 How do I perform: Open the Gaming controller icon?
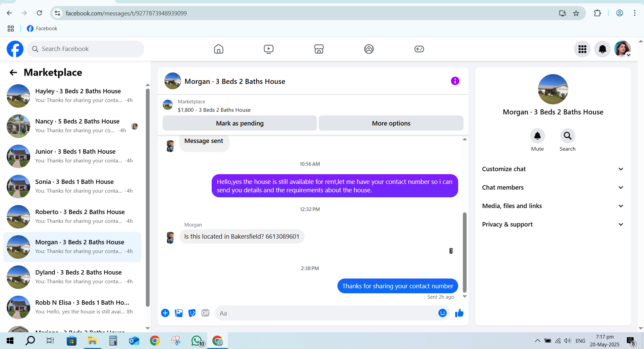[x=419, y=49]
